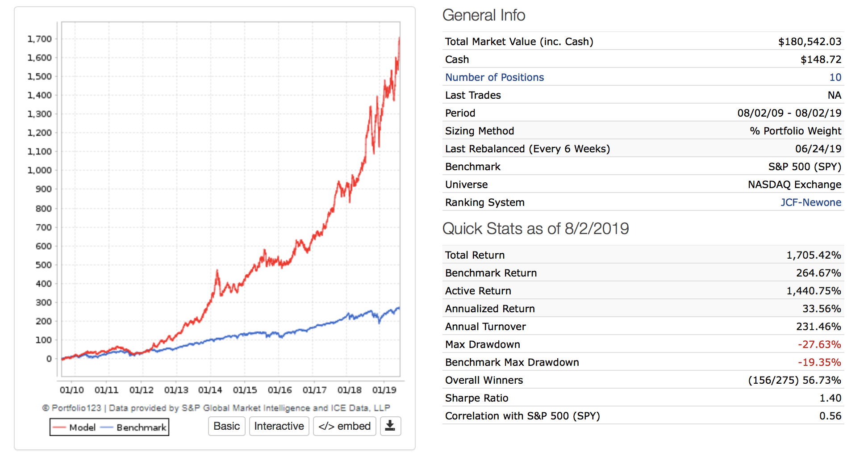The image size is (868, 461).
Task: Click the Total Market Value amount $180,542.03
Action: click(x=810, y=42)
